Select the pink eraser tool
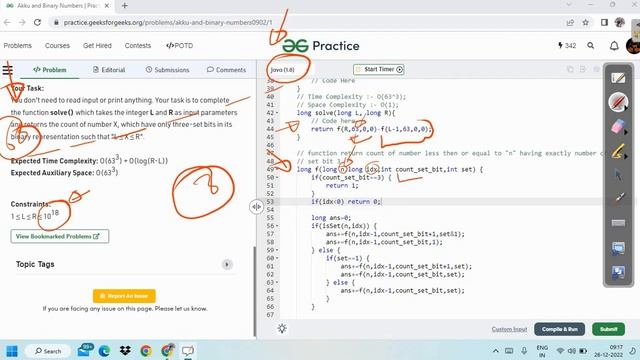 [x=618, y=127]
